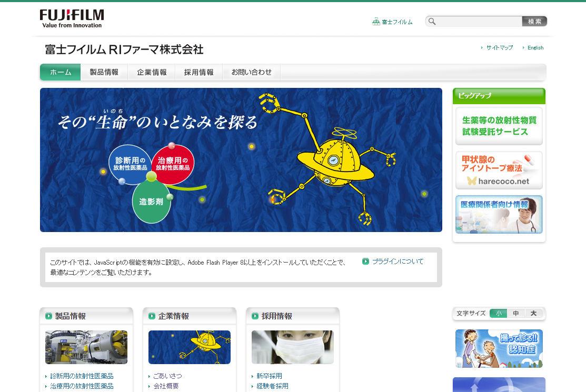Open the プラグインについて link
Viewport: 586px width, 392px height.
pos(398,262)
